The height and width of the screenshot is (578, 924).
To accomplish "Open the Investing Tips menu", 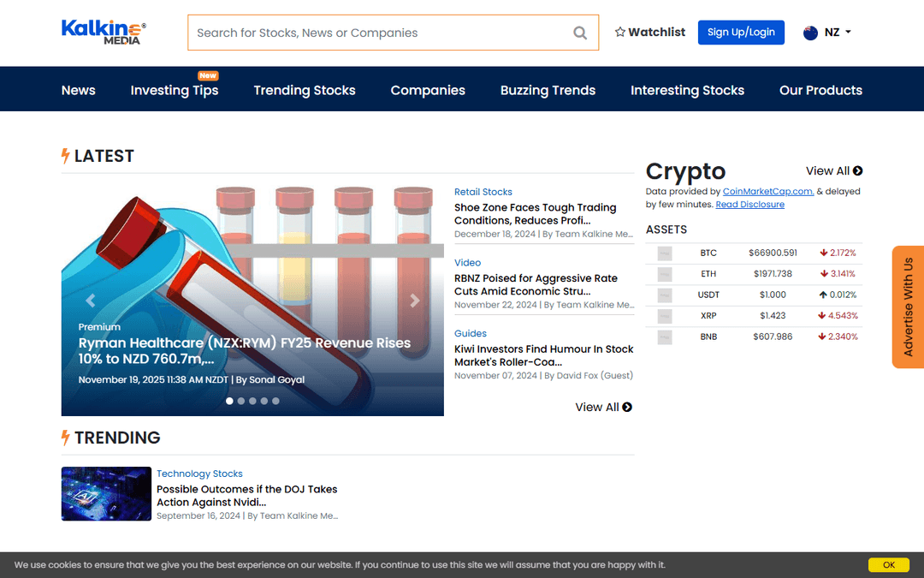I will (175, 90).
